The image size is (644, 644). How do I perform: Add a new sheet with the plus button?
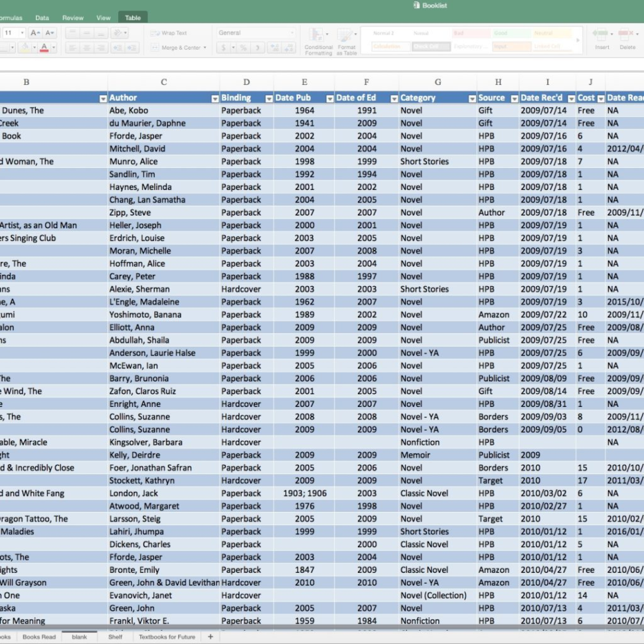(x=210, y=636)
